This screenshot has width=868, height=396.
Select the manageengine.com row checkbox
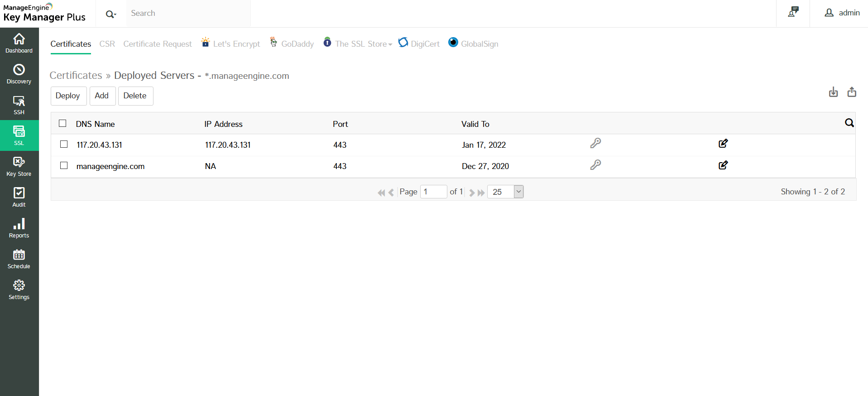coord(64,165)
